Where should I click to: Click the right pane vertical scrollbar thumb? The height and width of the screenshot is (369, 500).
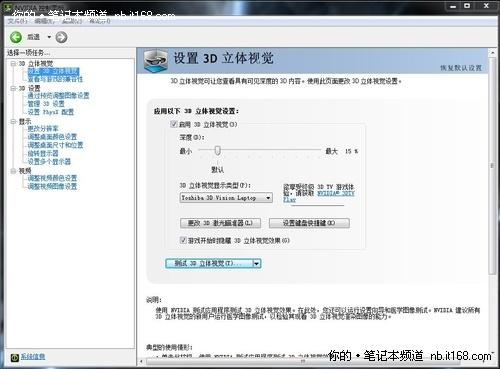pyautogui.click(x=492, y=166)
